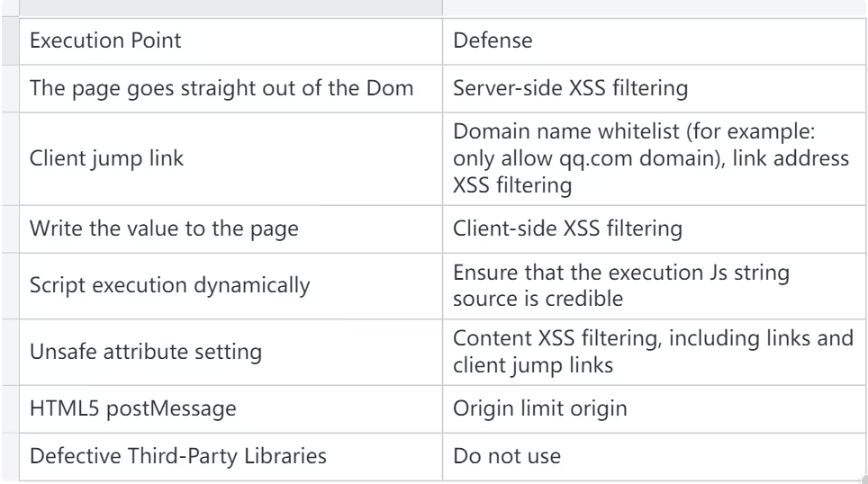Select the "Unsafe attribute setting" cell
The height and width of the screenshot is (484, 868).
point(147,351)
